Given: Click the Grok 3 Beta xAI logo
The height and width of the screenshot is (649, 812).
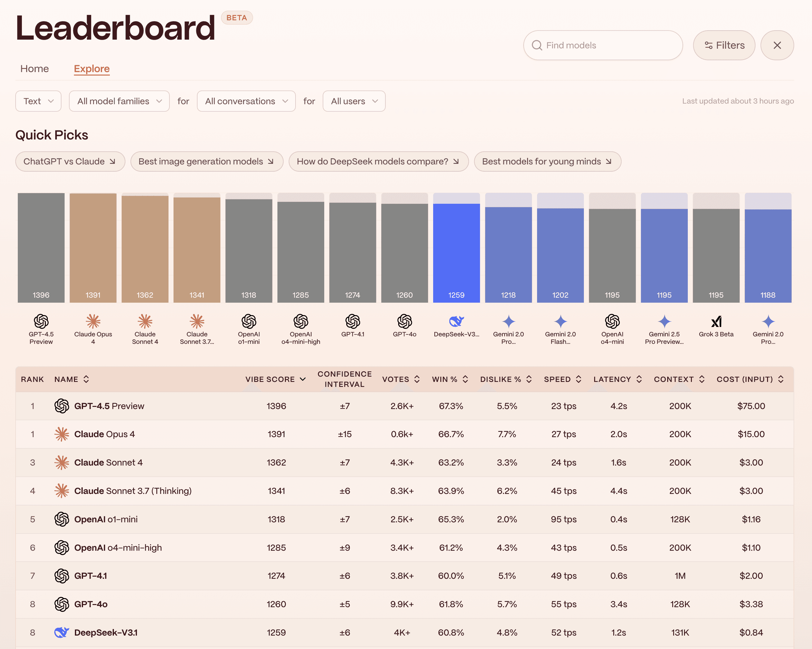Looking at the screenshot, I should tap(716, 322).
